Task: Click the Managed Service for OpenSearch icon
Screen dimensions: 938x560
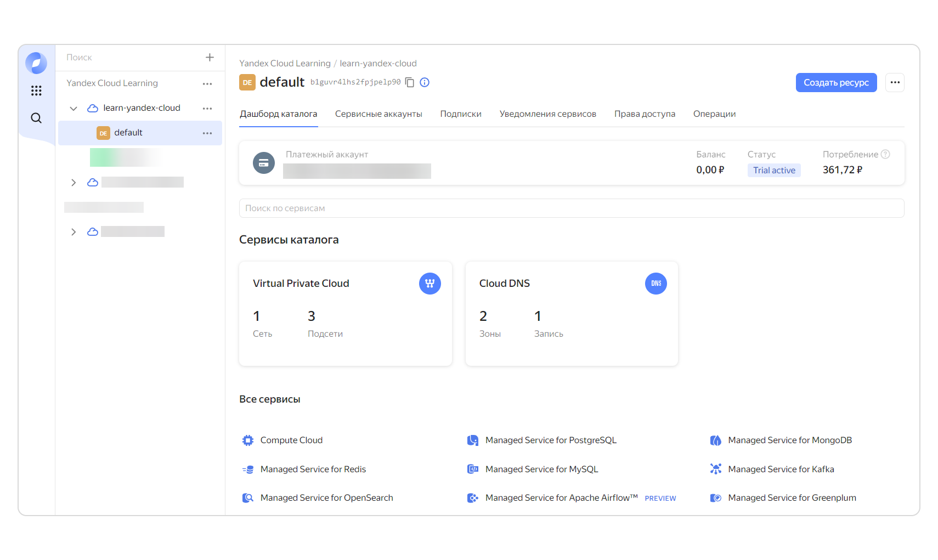Action: pyautogui.click(x=248, y=498)
